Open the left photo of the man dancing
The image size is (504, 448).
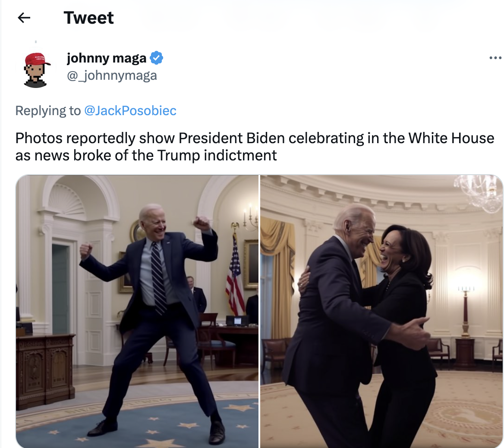click(137, 311)
